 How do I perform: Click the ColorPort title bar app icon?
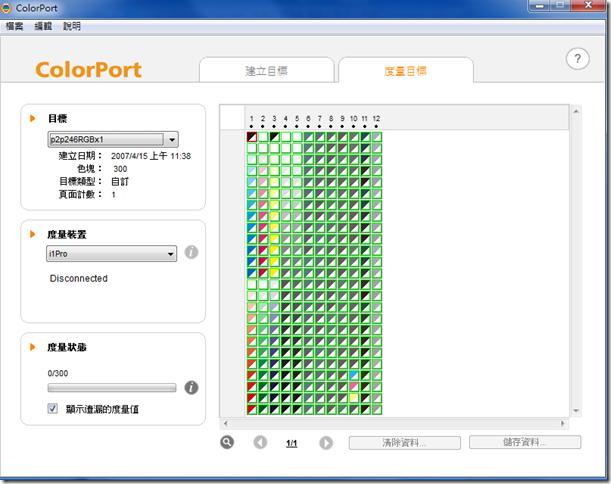tap(6, 8)
